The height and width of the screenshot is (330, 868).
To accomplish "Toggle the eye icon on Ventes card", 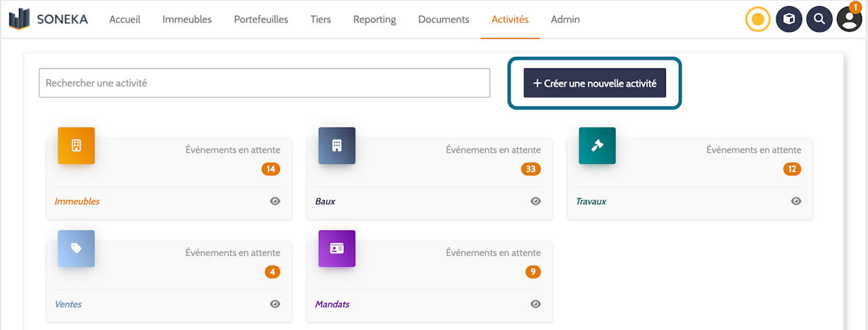I will 275,304.
